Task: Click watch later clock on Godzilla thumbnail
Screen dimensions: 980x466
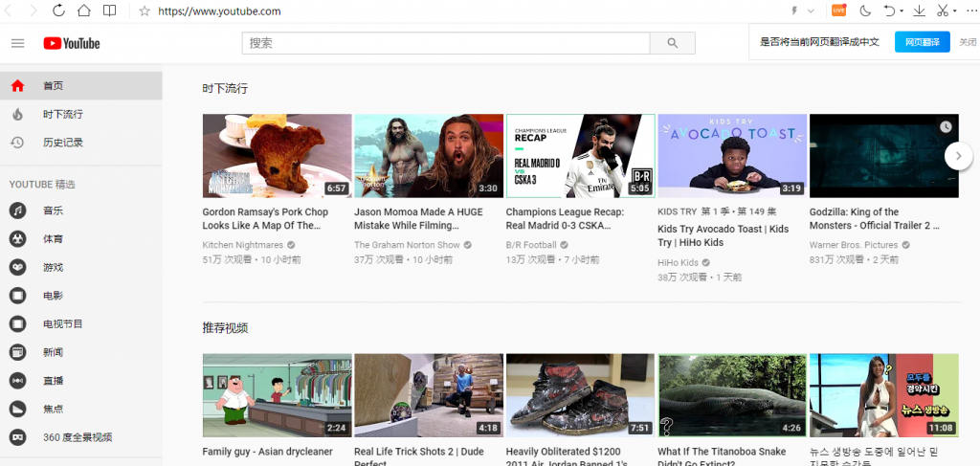Action: [x=946, y=127]
